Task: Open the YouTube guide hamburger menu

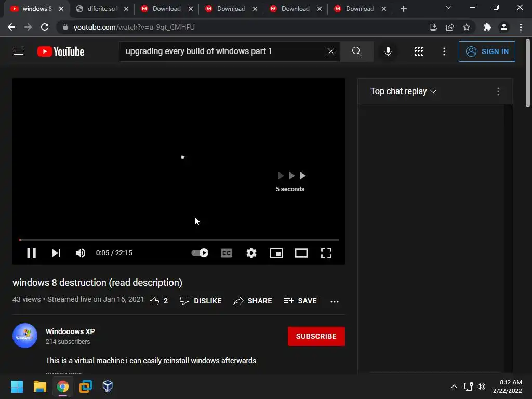Action: pos(19,51)
